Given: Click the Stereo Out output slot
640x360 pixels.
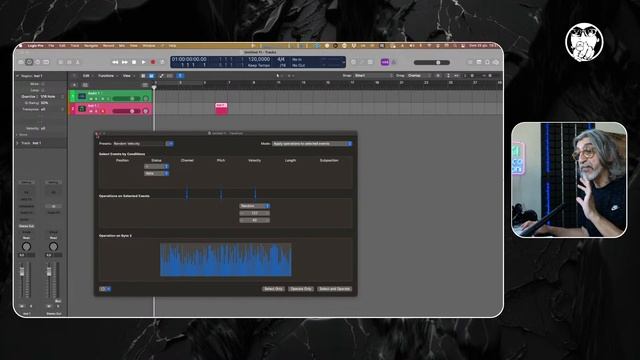Looking at the screenshot, I should 26,226.
